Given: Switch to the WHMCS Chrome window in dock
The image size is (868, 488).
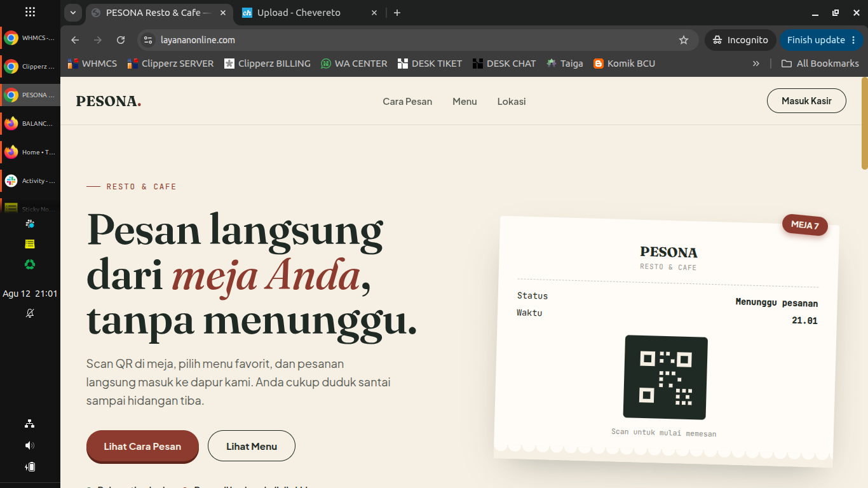Looking at the screenshot, I should pyautogui.click(x=30, y=38).
